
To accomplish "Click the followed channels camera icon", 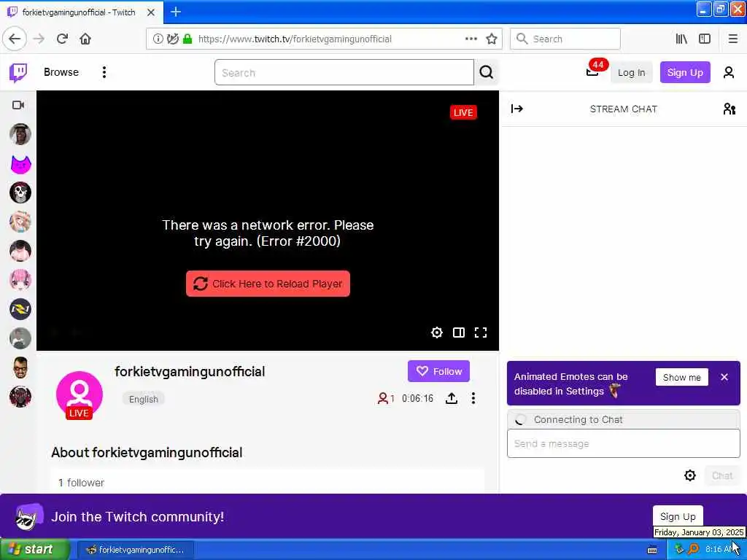I will point(18,105).
